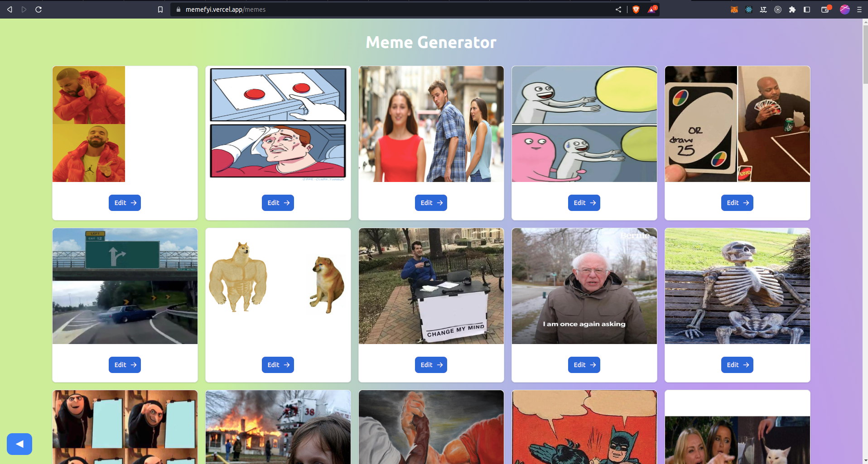The height and width of the screenshot is (464, 868).
Task: Edit the Bernie once again asking meme
Action: click(x=584, y=365)
